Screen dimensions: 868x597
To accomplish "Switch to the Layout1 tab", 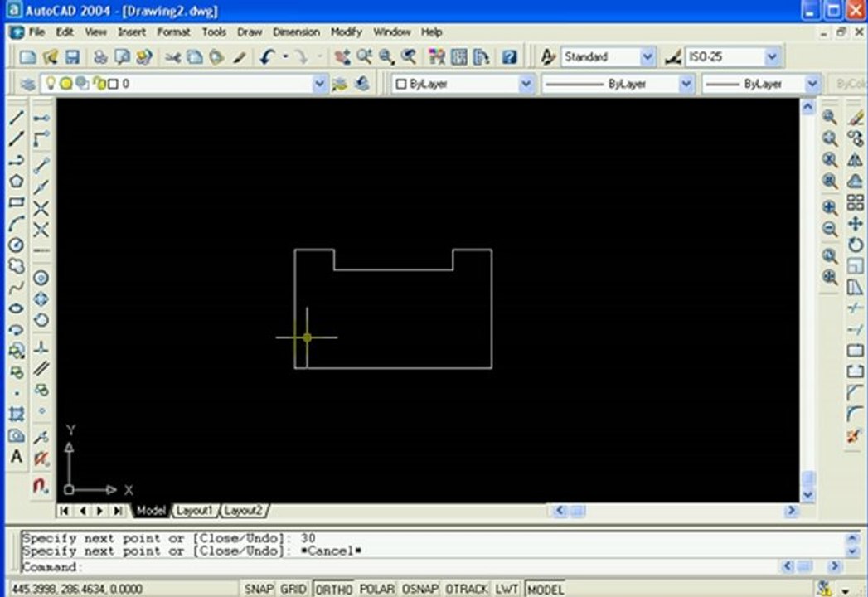I will point(194,511).
